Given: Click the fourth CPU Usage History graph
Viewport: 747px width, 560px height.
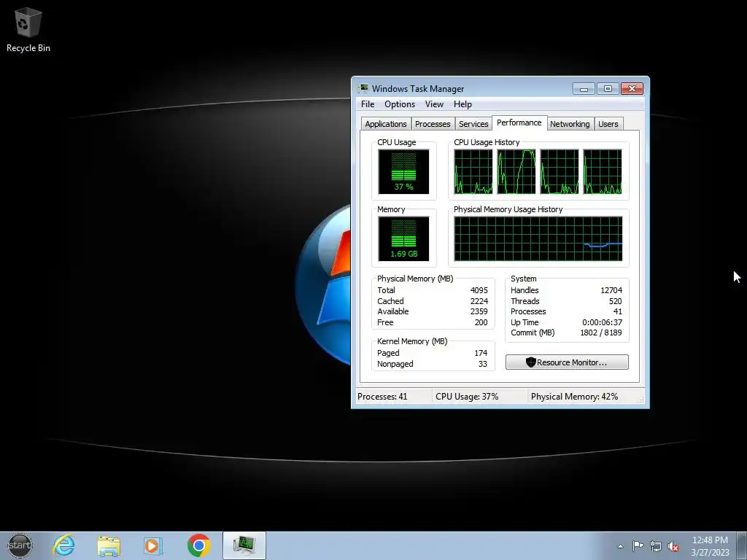Looking at the screenshot, I should (603, 172).
